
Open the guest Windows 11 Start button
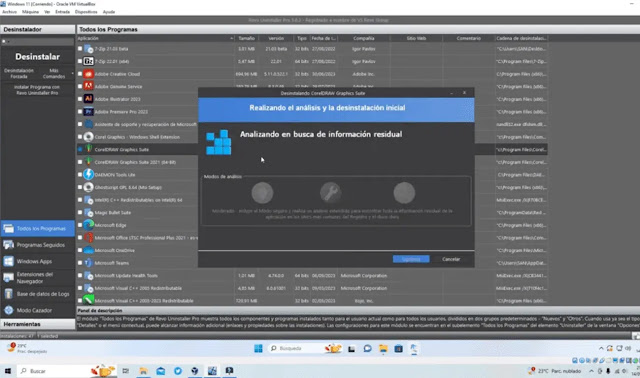258,348
